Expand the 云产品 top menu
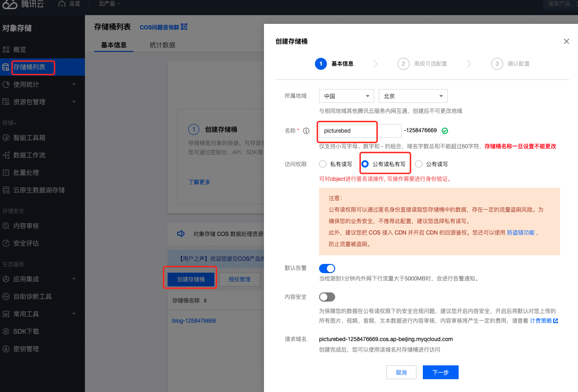Screen dimensions: 578x392 [x=109, y=4]
